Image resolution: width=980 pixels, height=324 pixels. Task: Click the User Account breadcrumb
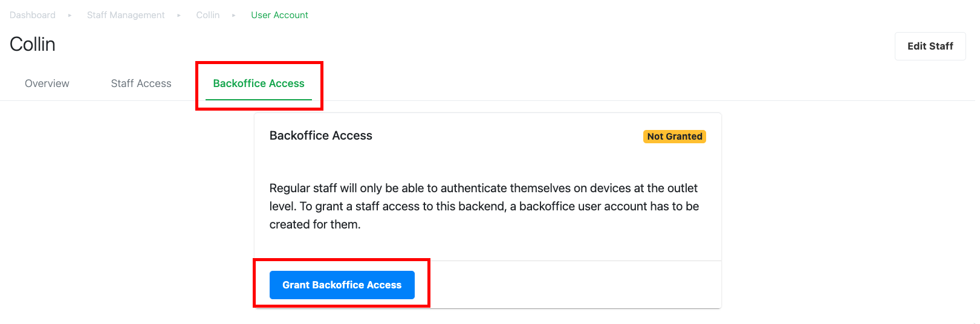click(279, 15)
